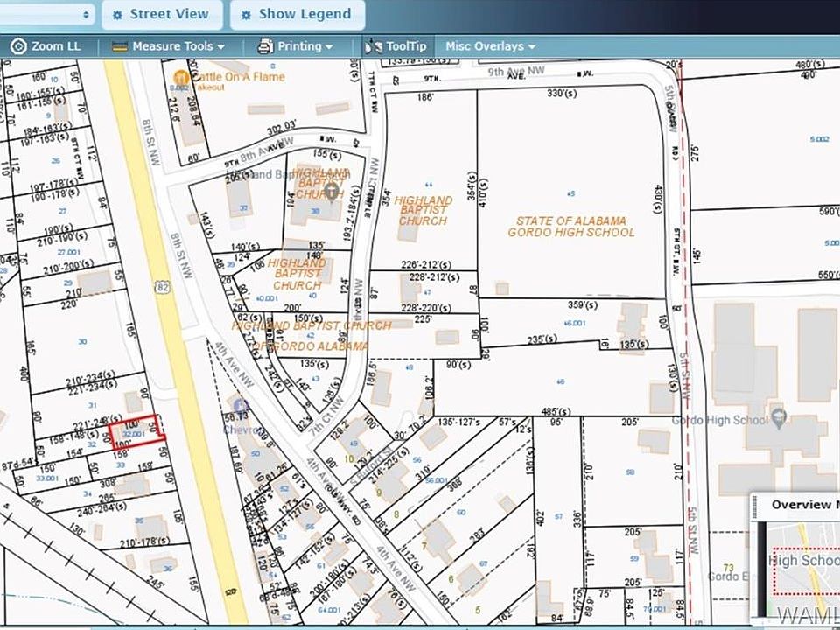The image size is (840, 630).
Task: Click parcel number 46.001
Action: point(576,324)
